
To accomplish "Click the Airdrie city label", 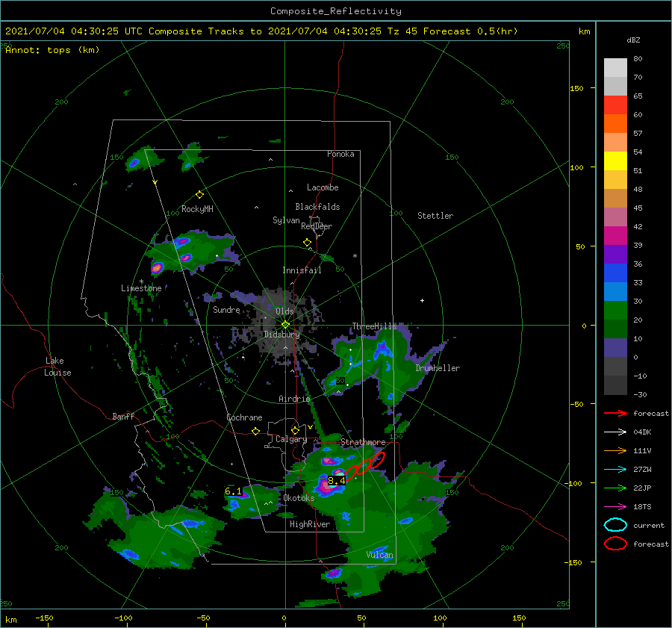I will [294, 399].
